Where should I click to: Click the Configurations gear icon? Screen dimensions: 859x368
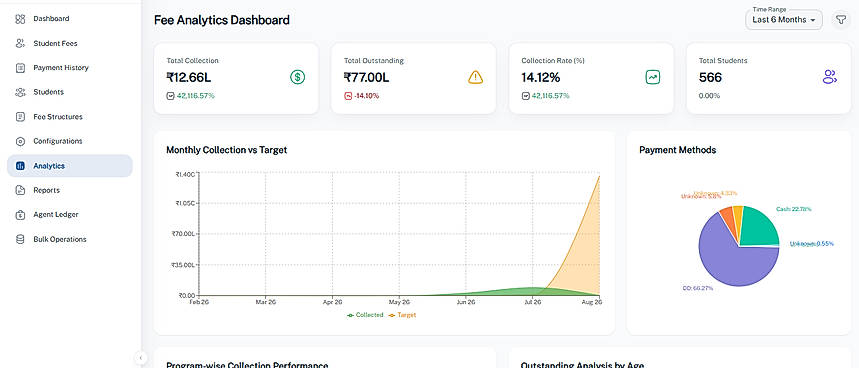[x=20, y=141]
